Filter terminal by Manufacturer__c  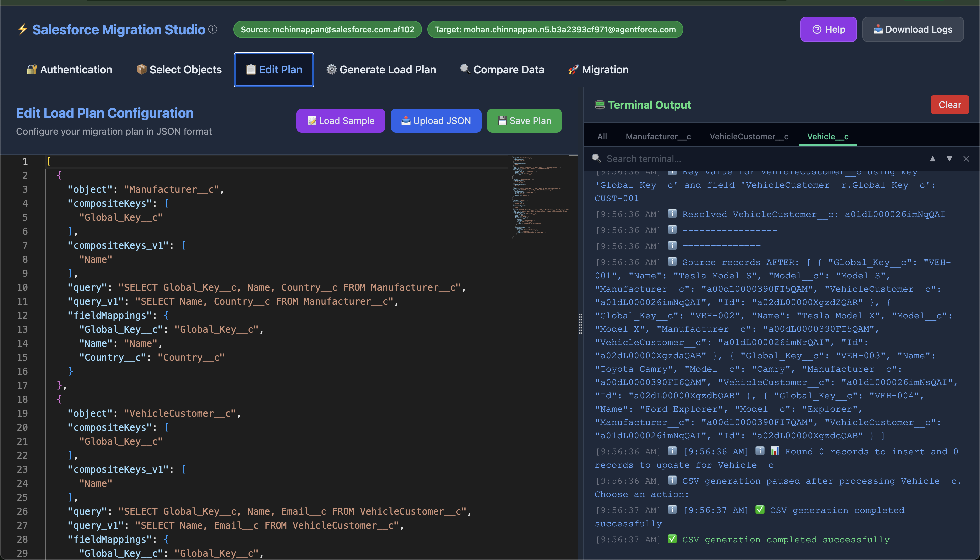coord(658,137)
